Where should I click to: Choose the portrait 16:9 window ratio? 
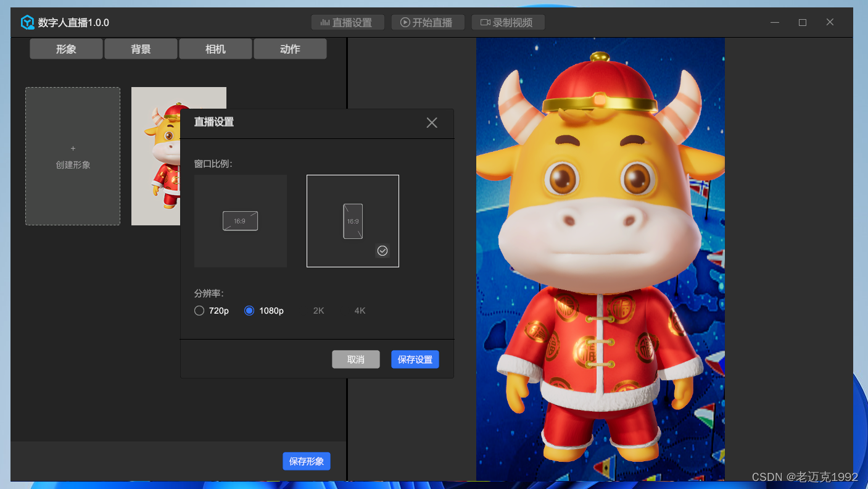tap(353, 221)
